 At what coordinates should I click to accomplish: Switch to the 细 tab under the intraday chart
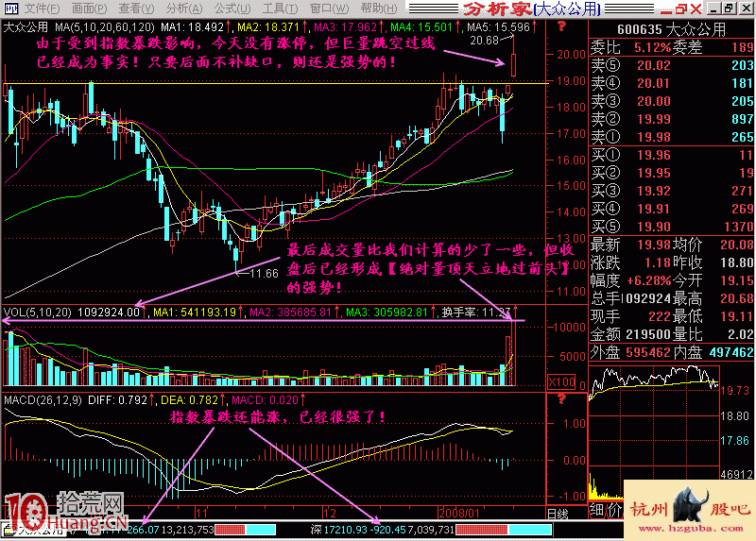point(597,510)
